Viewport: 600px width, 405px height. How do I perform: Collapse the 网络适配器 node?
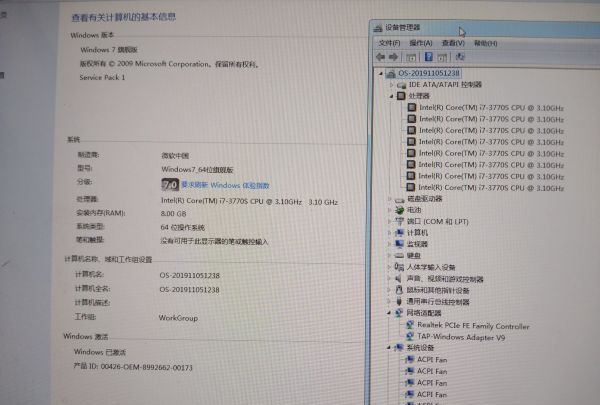[x=389, y=313]
